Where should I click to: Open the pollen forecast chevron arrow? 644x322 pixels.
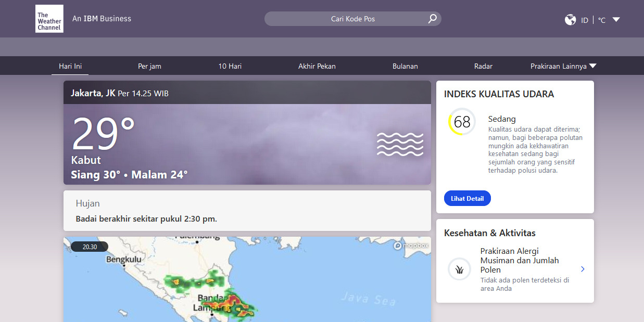(583, 269)
